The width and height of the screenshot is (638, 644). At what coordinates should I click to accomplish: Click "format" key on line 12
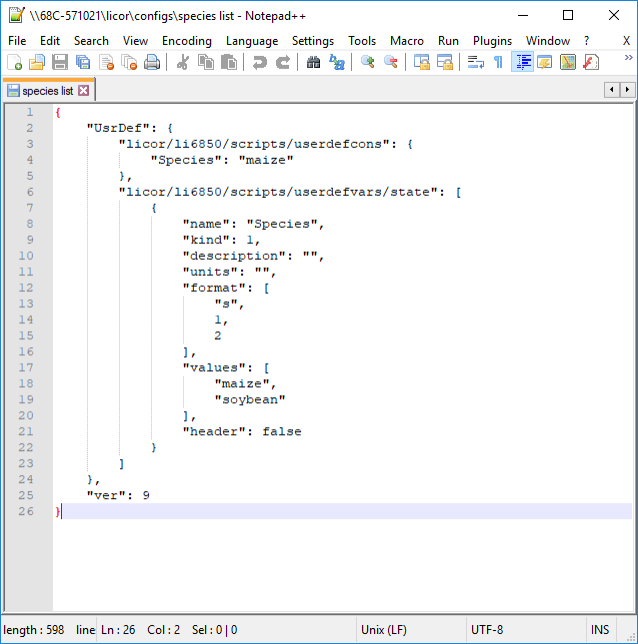pyautogui.click(x=214, y=288)
